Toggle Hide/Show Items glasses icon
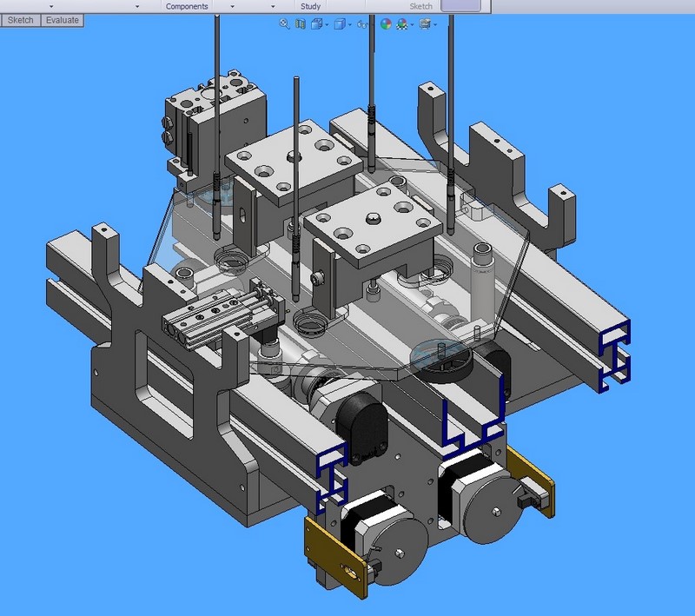The height and width of the screenshot is (616, 695). pyautogui.click(x=361, y=24)
